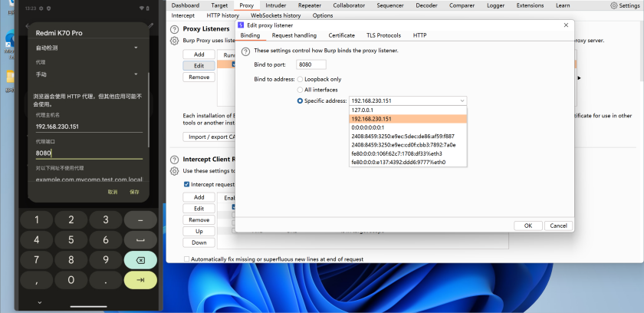Click the phone proxy dialog scrollbar
Viewport: 644px width, 313px height.
tap(149, 107)
